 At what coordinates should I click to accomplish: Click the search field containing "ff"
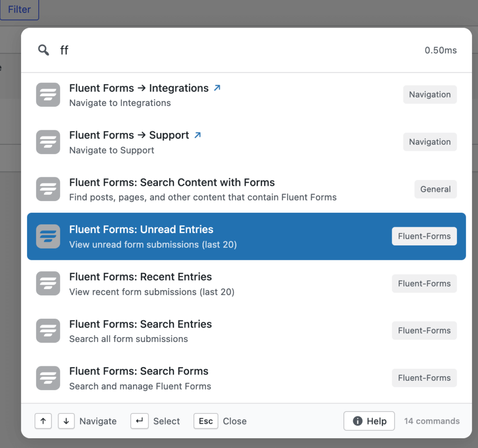pyautogui.click(x=233, y=50)
